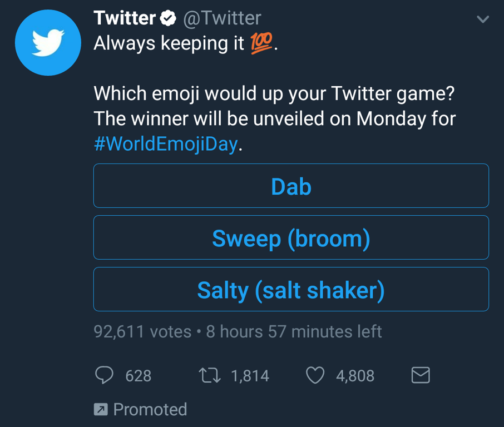This screenshot has width=504, height=427.
Task: Click the 100 emoji in the tweet
Action: pyautogui.click(x=262, y=44)
